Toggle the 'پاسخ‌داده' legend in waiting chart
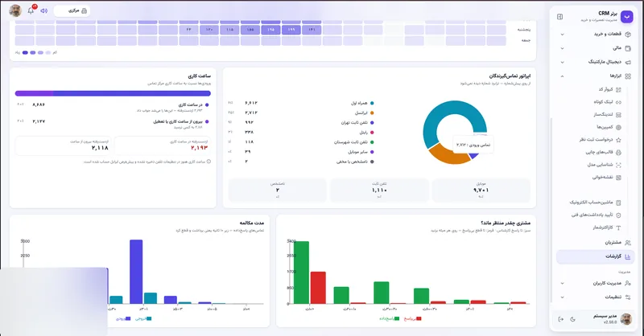 tap(390, 318)
